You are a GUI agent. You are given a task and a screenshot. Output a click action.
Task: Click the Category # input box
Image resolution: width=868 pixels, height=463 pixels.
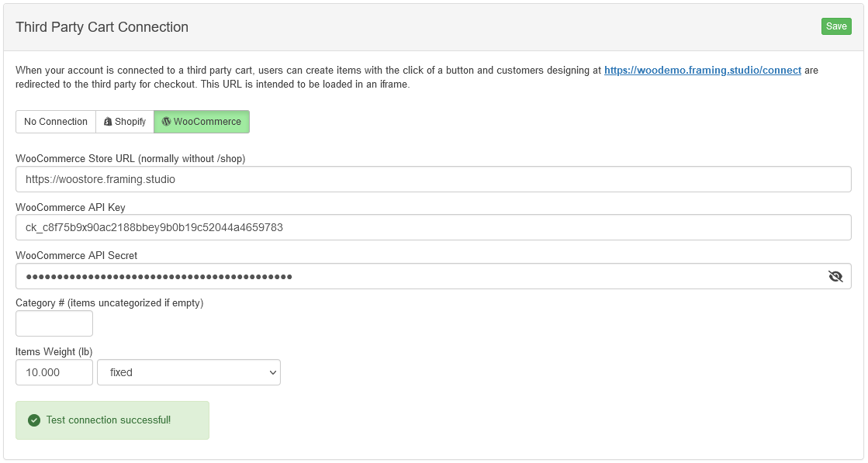54,323
